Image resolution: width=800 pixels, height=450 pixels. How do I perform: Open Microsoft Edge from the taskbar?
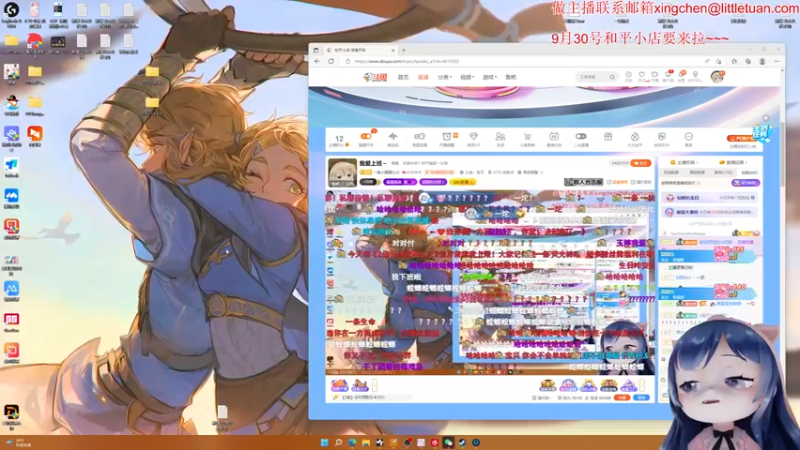point(352,442)
